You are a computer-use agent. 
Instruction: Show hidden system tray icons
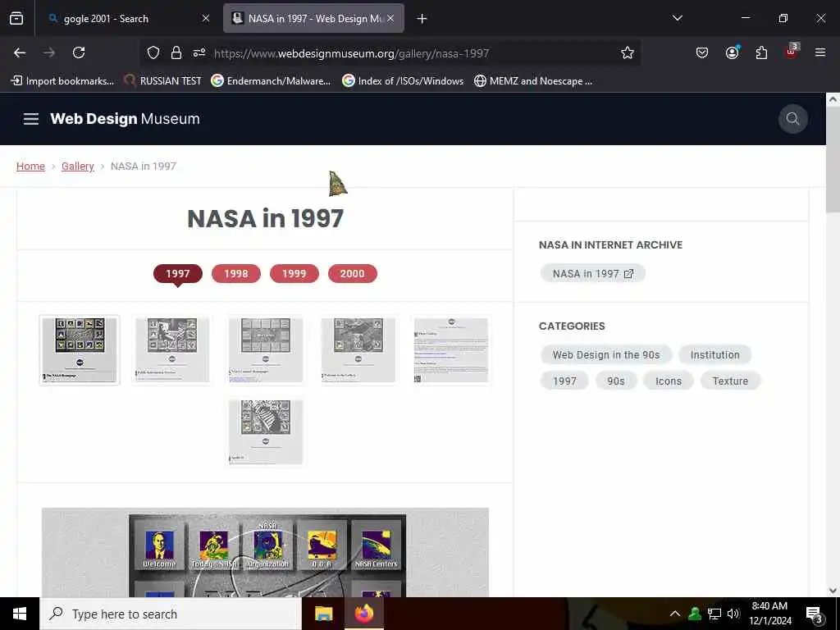pos(675,614)
